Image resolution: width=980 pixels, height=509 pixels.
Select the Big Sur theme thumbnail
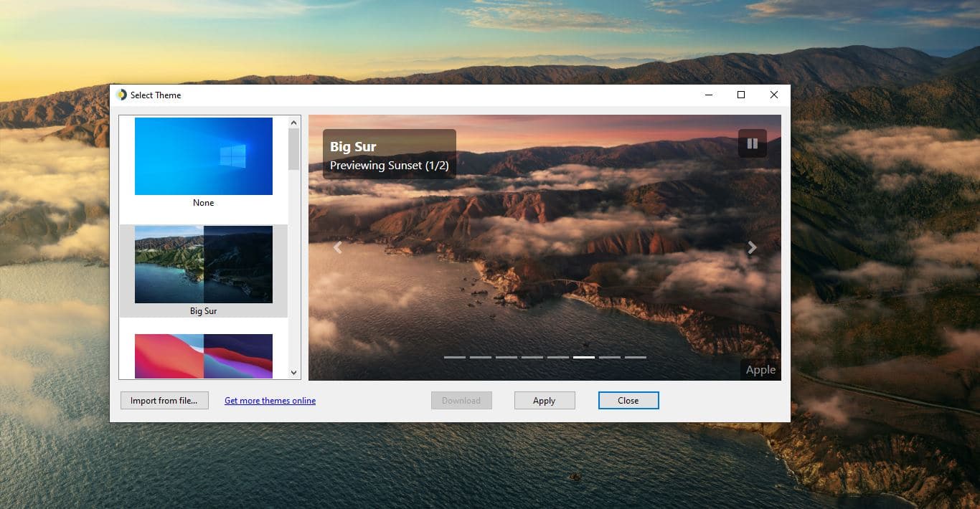[x=204, y=265]
